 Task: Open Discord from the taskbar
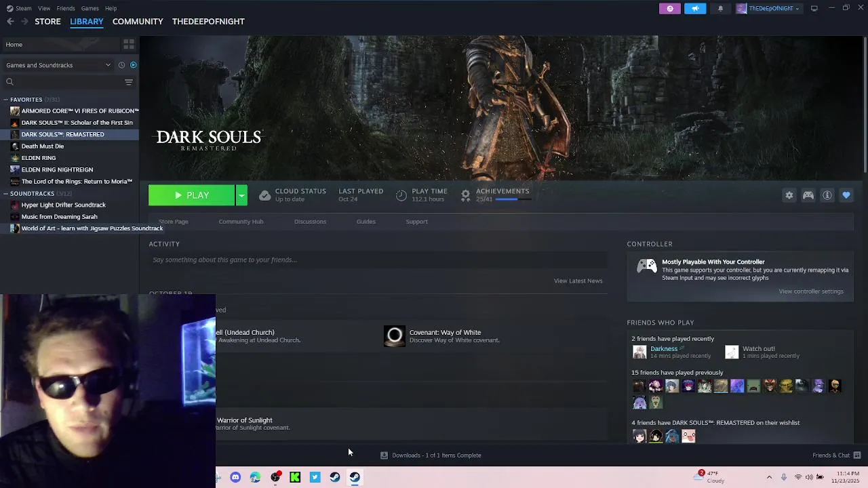235,477
